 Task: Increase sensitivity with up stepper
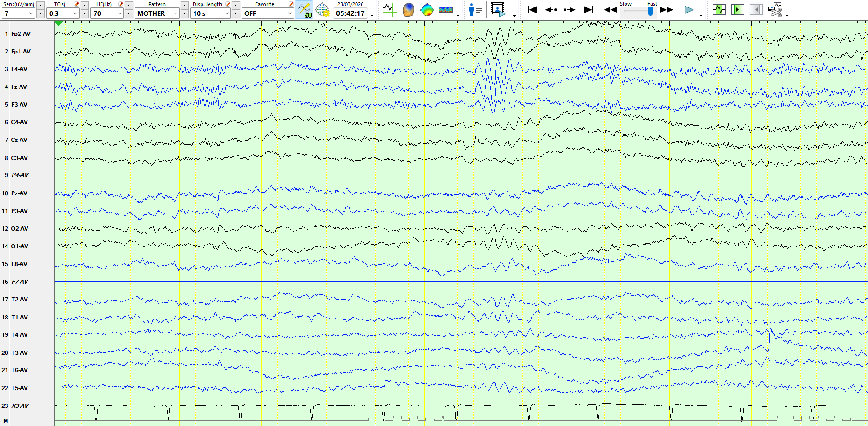click(x=40, y=5)
